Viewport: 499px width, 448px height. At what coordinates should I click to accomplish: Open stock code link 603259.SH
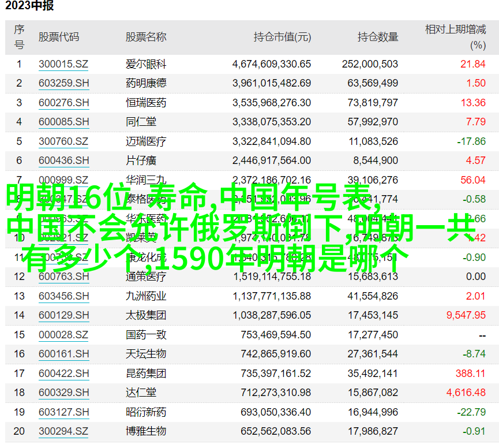[63, 84]
